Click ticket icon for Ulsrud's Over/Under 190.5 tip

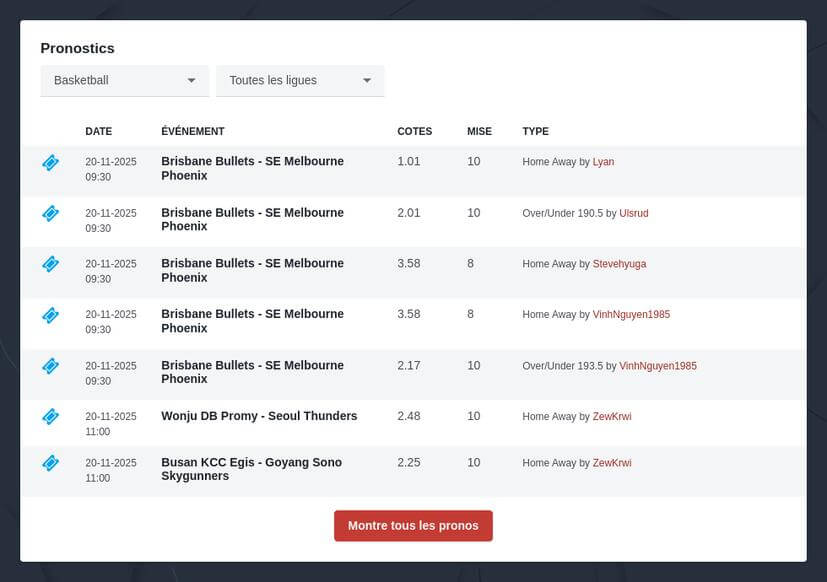[x=50, y=213]
